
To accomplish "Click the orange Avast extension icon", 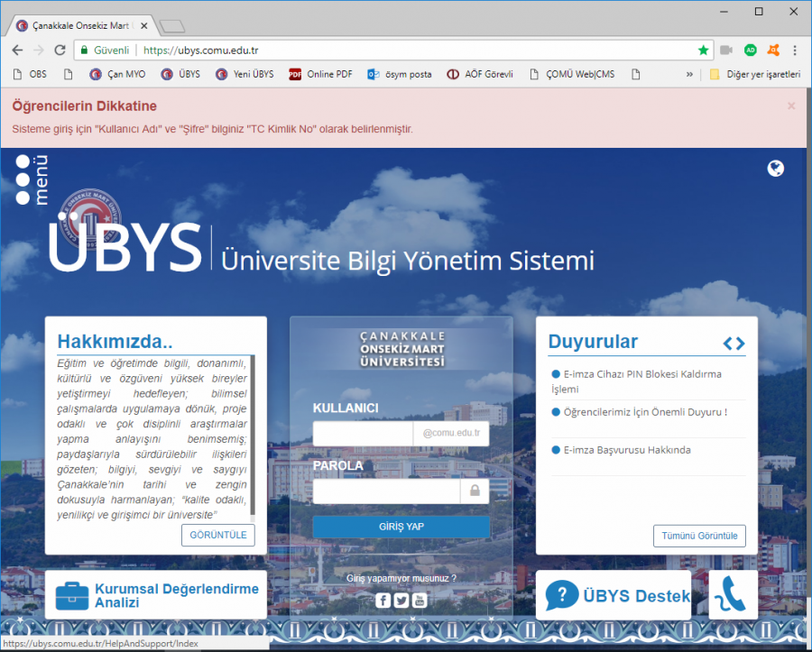I will (x=773, y=51).
